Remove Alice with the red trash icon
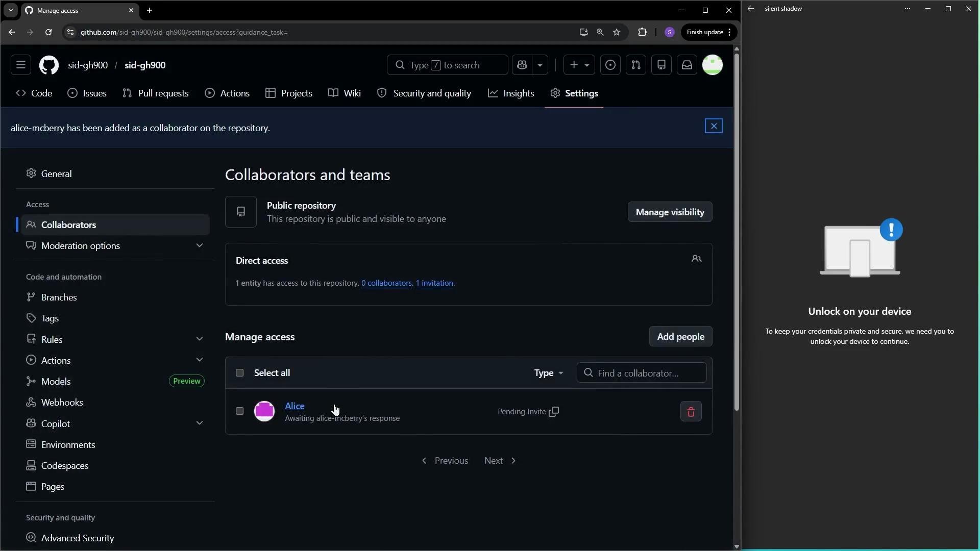The width and height of the screenshot is (980, 551). coord(691,412)
